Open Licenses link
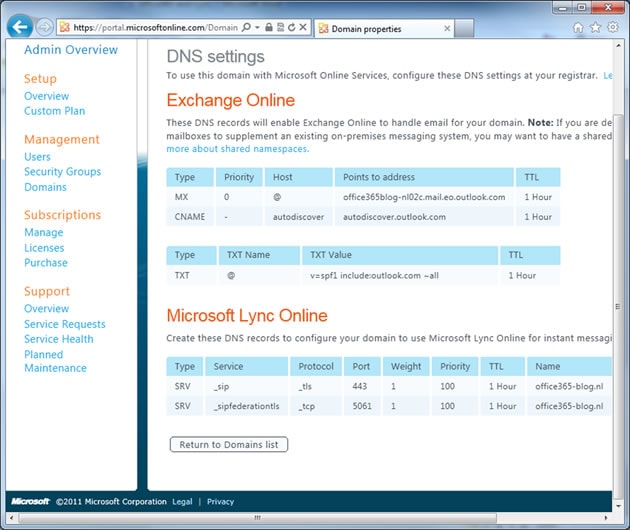The image size is (630, 530). 44,248
